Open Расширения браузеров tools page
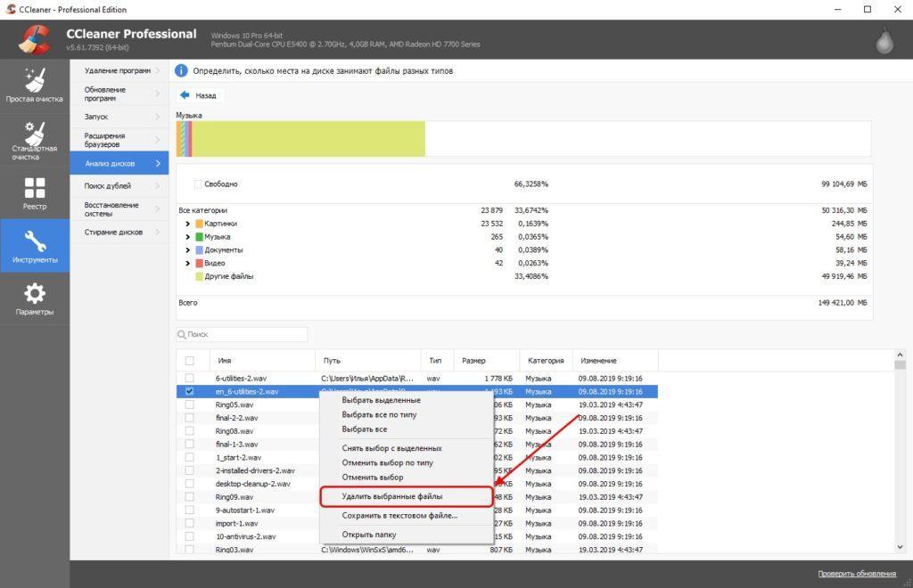 click(119, 140)
